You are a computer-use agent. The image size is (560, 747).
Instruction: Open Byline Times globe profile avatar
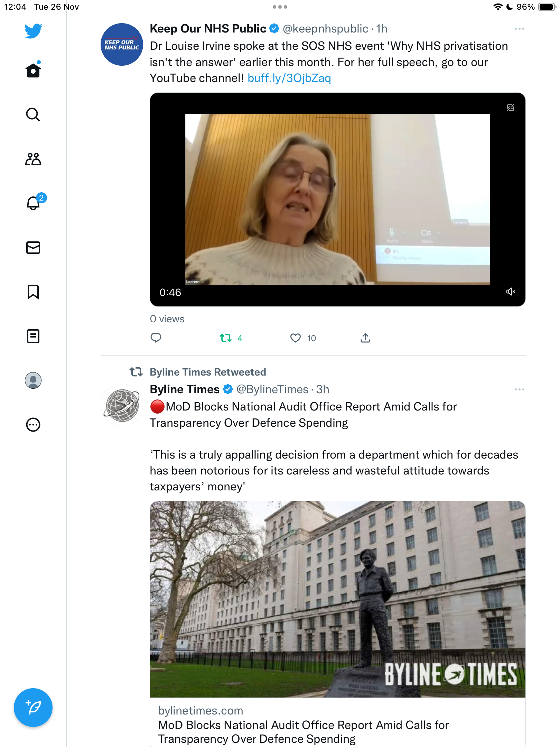click(122, 405)
